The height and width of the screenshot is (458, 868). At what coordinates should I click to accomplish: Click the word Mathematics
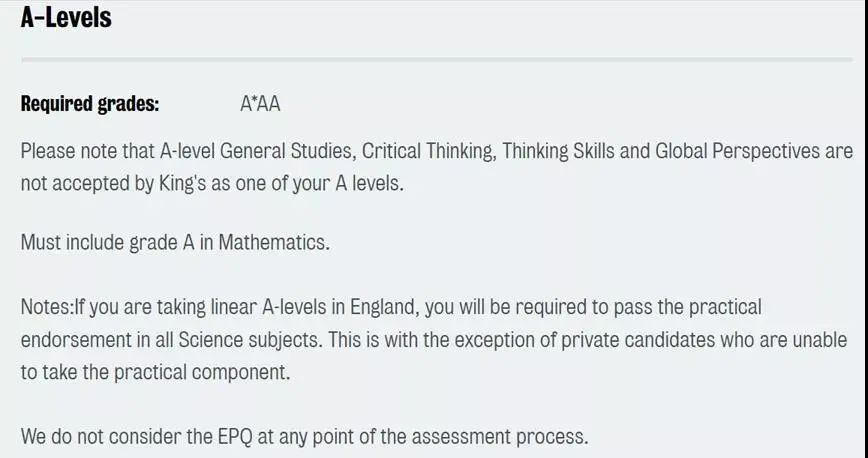pyautogui.click(x=274, y=242)
